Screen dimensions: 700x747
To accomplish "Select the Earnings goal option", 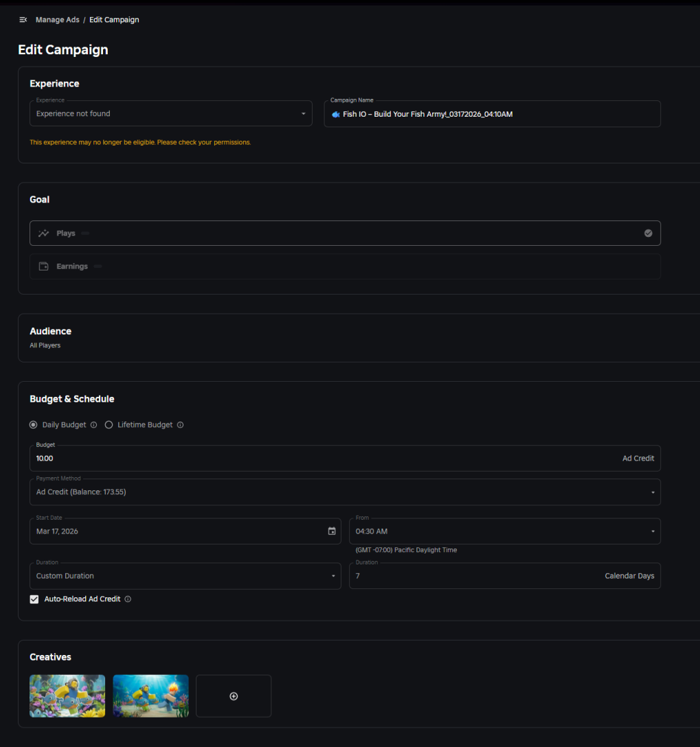I will (345, 266).
